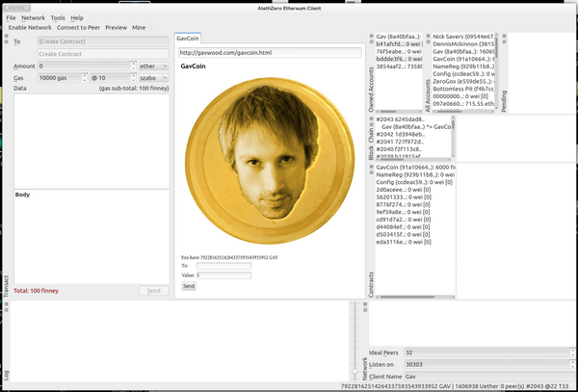Float the Block Chain panel
Viewport: 578px width, 392px height.
pyautogui.click(x=371, y=124)
